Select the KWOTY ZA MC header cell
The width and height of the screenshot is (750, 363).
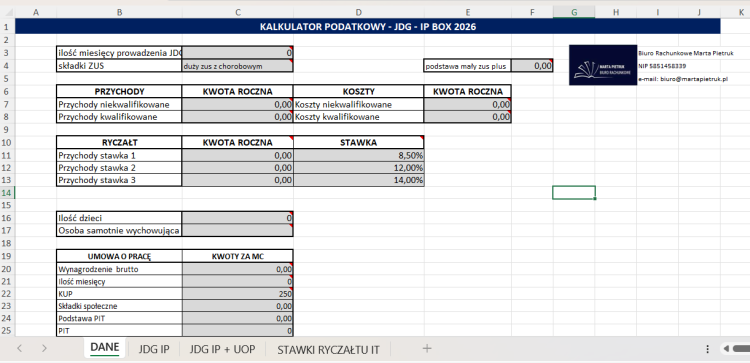coord(238,256)
